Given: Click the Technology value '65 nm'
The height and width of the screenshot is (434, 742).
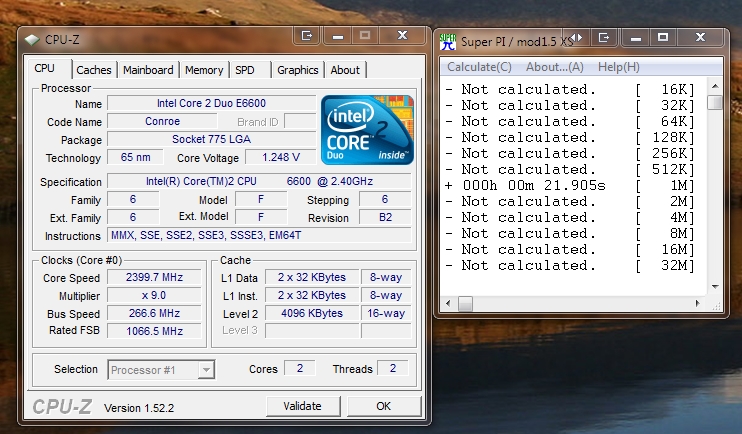Looking at the screenshot, I should pyautogui.click(x=135, y=157).
